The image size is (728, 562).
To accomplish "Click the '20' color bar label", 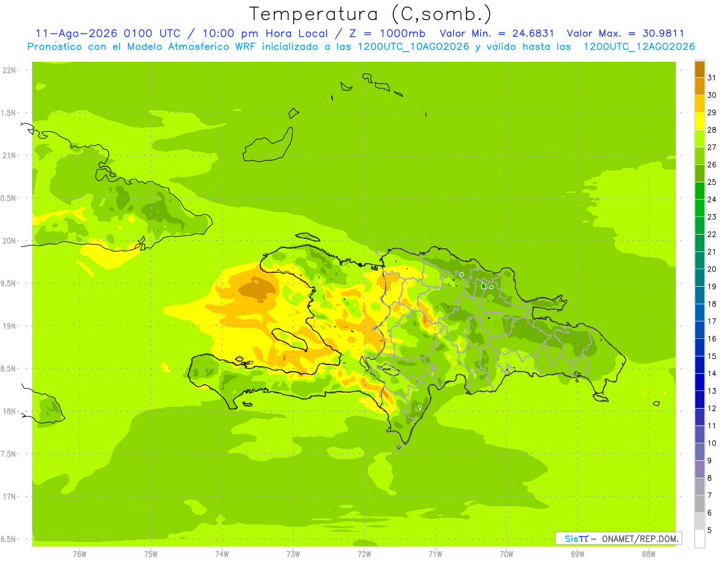I will click(x=712, y=269).
